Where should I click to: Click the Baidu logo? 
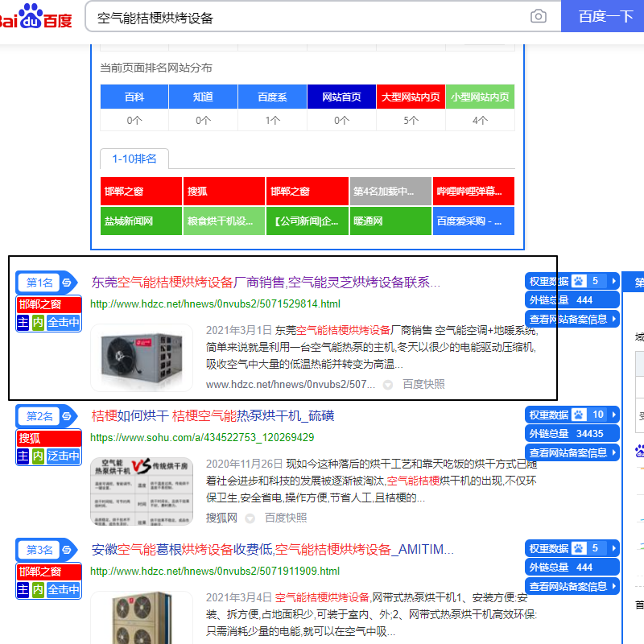36,16
